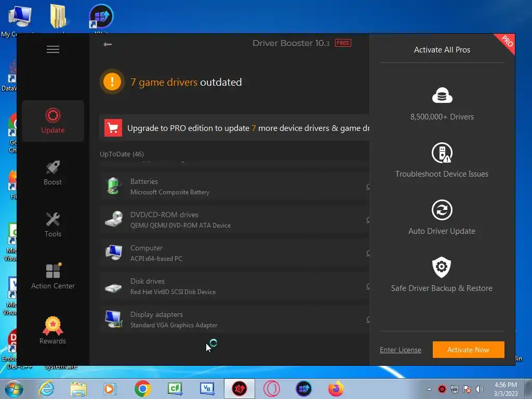The width and height of the screenshot is (532, 399).
Task: Click the Action Center flag tray icon
Action: click(x=467, y=389)
